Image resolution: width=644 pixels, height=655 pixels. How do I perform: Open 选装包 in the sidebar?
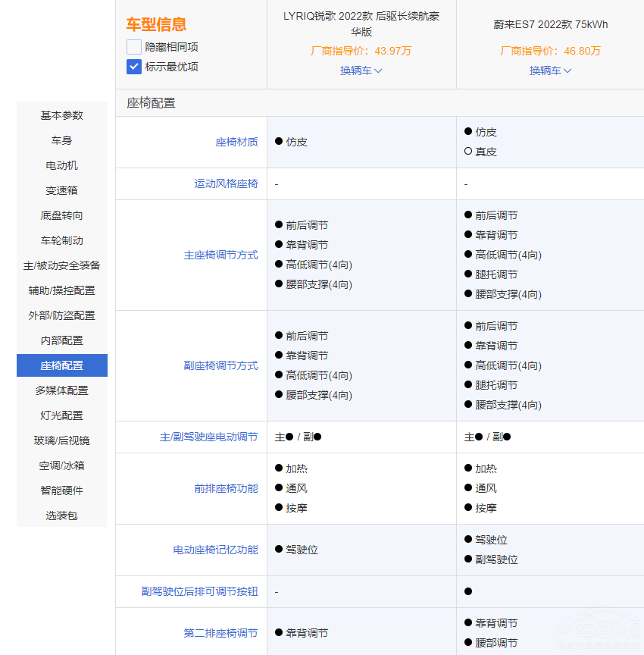(62, 516)
